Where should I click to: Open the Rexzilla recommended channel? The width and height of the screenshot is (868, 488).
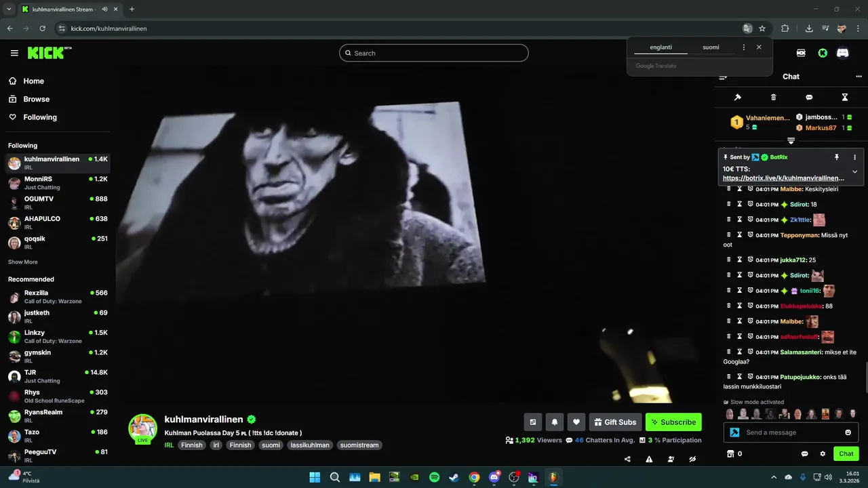pos(58,297)
